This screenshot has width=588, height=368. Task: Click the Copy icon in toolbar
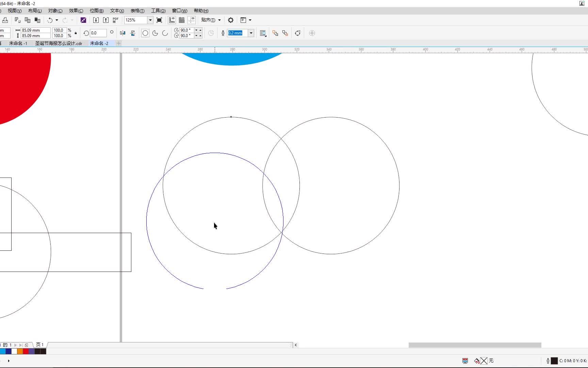point(28,20)
